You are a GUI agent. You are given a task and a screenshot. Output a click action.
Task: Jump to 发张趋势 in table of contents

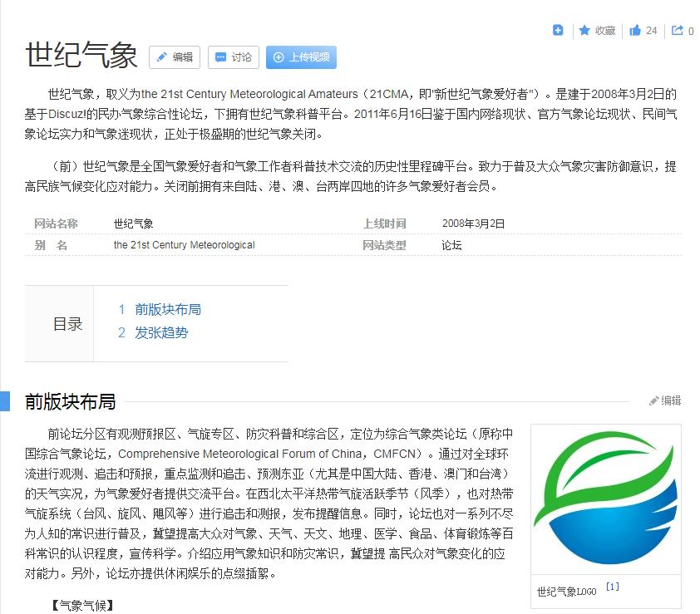pyautogui.click(x=161, y=332)
